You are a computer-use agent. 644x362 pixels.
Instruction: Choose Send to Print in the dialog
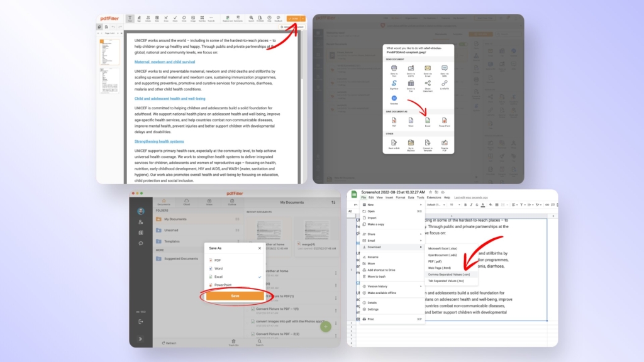[394, 70]
